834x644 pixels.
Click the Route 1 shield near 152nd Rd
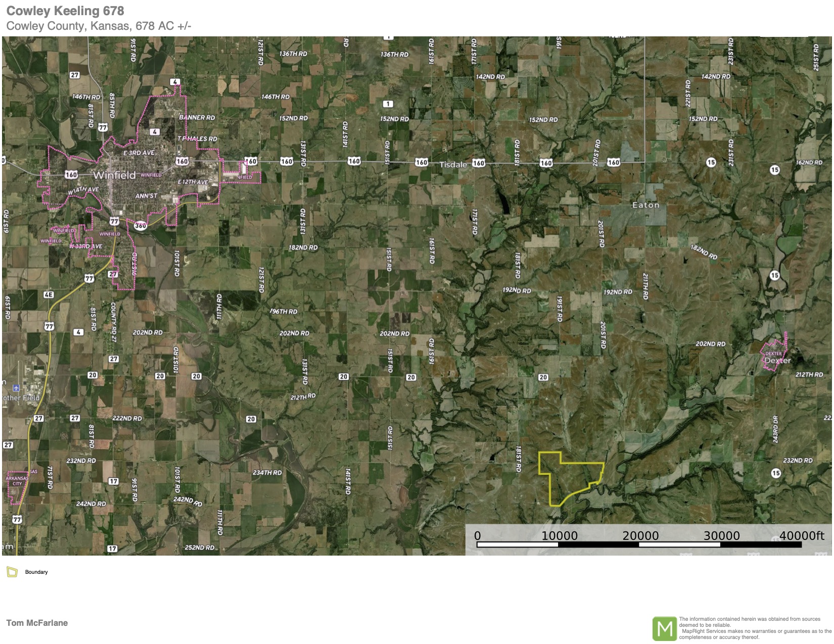(x=388, y=104)
